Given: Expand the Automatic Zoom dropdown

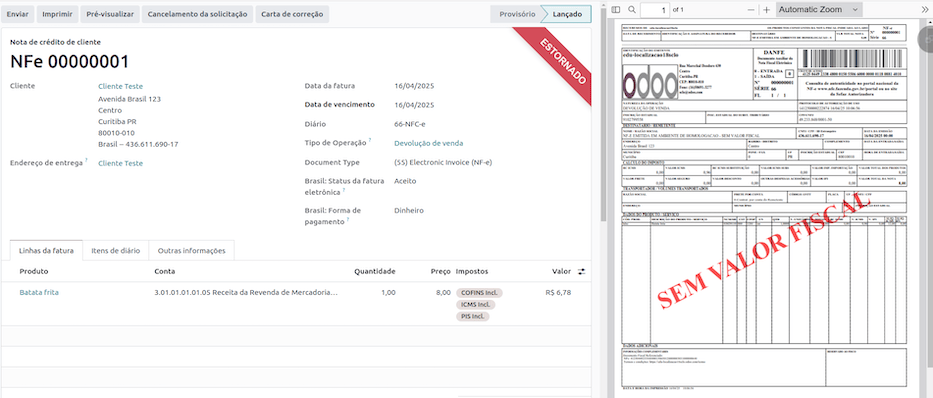Looking at the screenshot, I should tap(819, 10).
